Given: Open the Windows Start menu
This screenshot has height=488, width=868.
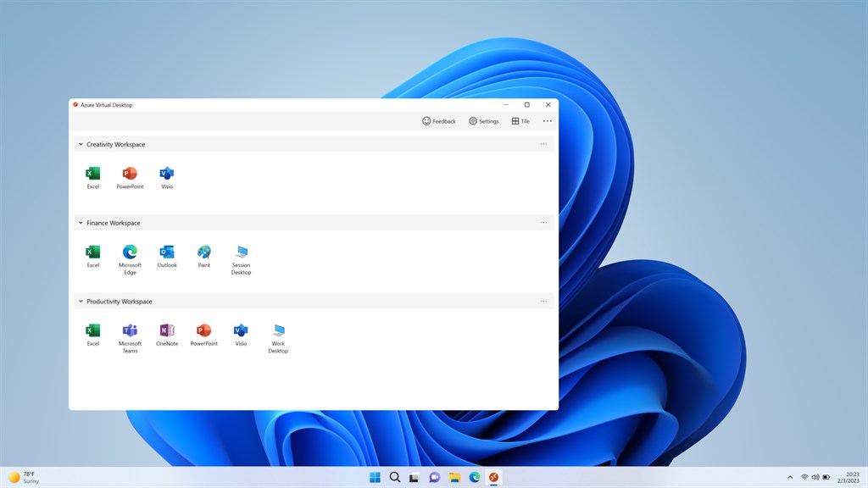Looking at the screenshot, I should 375,477.
